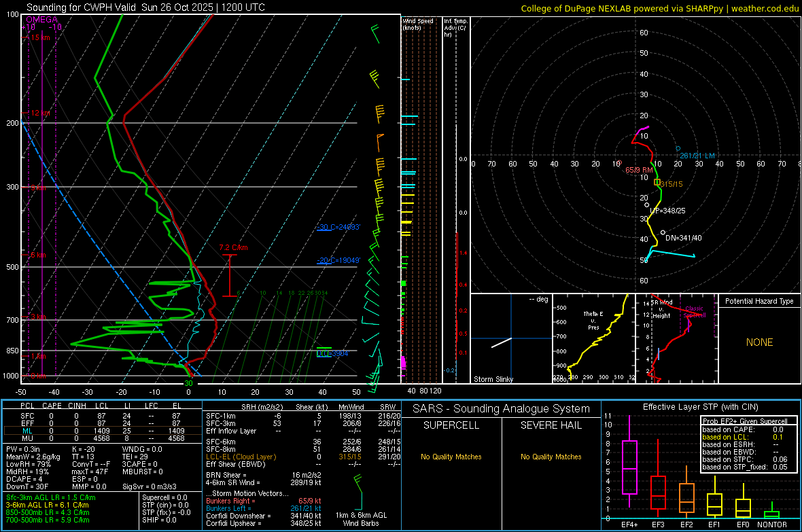Click No Quality Matches under SUPERCELL

[x=451, y=457]
